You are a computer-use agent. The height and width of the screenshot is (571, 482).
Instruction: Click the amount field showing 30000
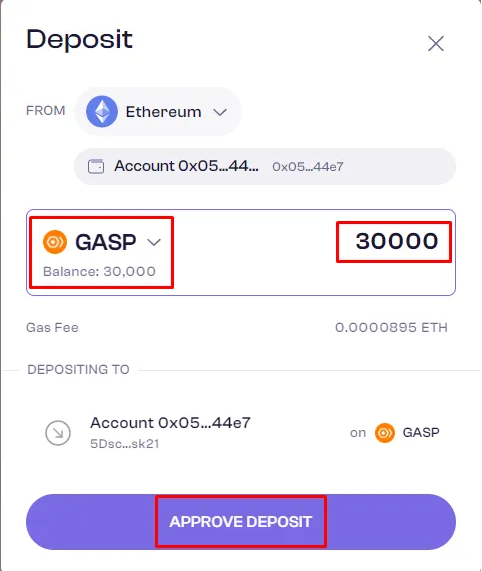pyautogui.click(x=396, y=241)
